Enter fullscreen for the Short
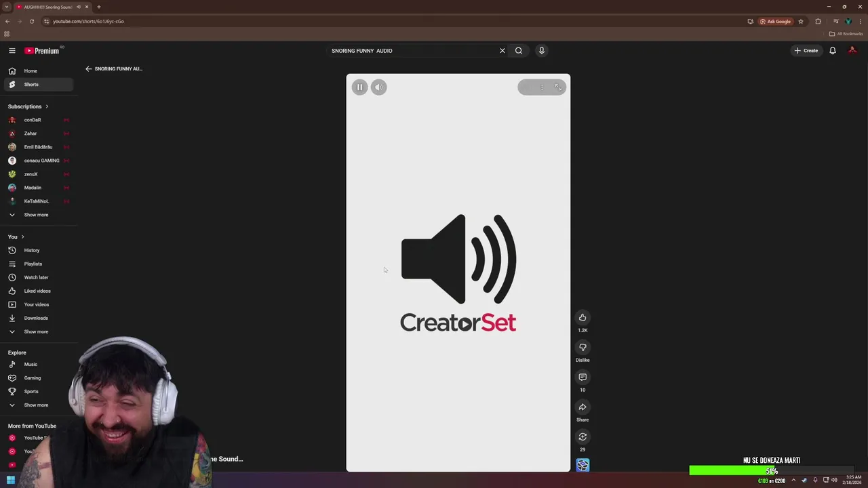The width and height of the screenshot is (868, 488). coord(558,87)
